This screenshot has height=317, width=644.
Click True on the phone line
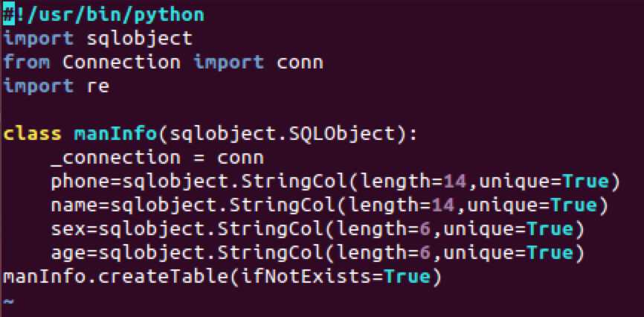(585, 182)
